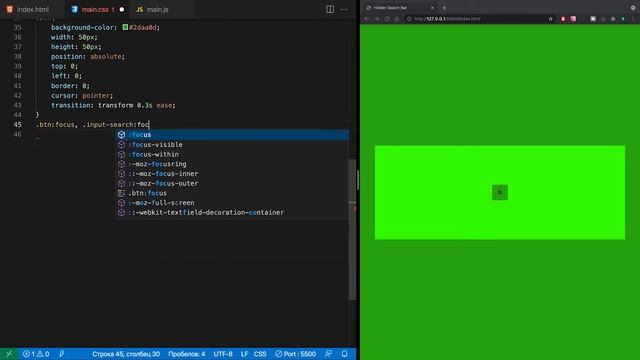The width and height of the screenshot is (640, 360).
Task: Click Live Server Port : 5500
Action: click(296, 354)
